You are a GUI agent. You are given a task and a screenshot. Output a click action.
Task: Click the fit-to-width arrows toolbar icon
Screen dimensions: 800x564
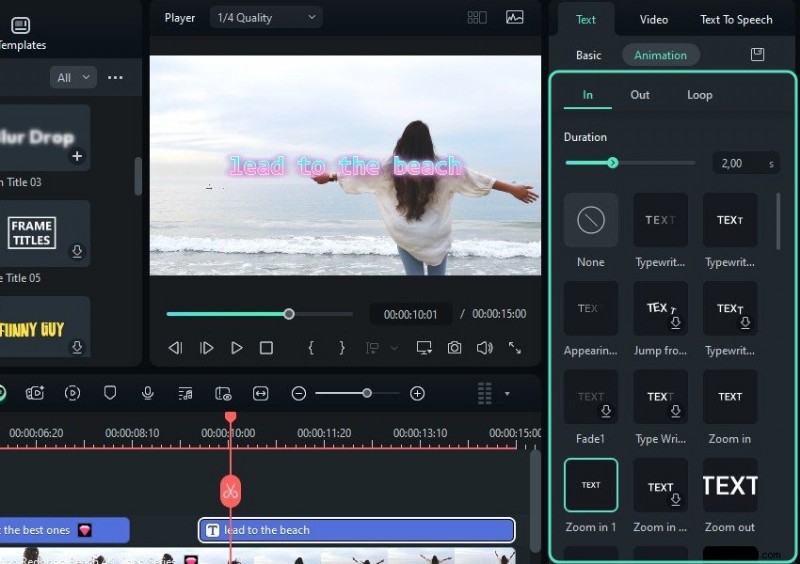coord(261,394)
